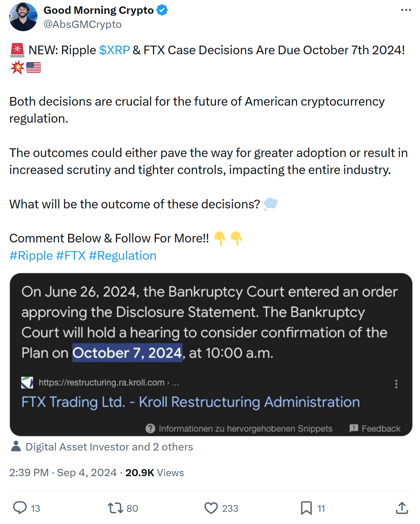420x524 pixels.
Task: View tagged users Digital Asset Investor and others
Action: (109, 447)
